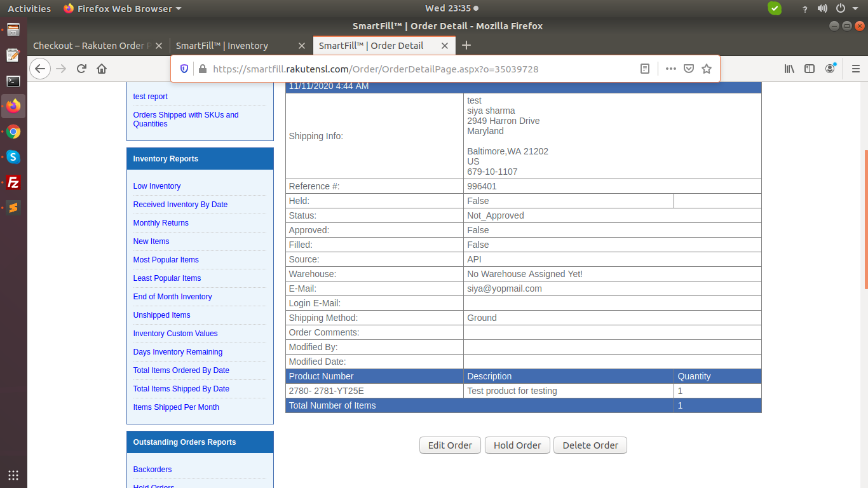Image resolution: width=868 pixels, height=488 pixels.
Task: Close the SmartFill Order Detail tab
Action: [x=445, y=46]
